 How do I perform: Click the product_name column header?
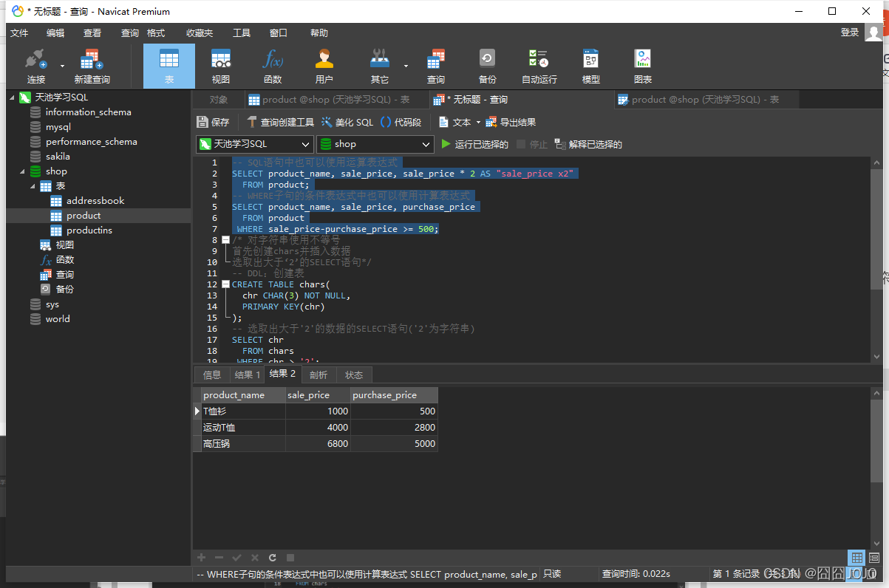[243, 395]
